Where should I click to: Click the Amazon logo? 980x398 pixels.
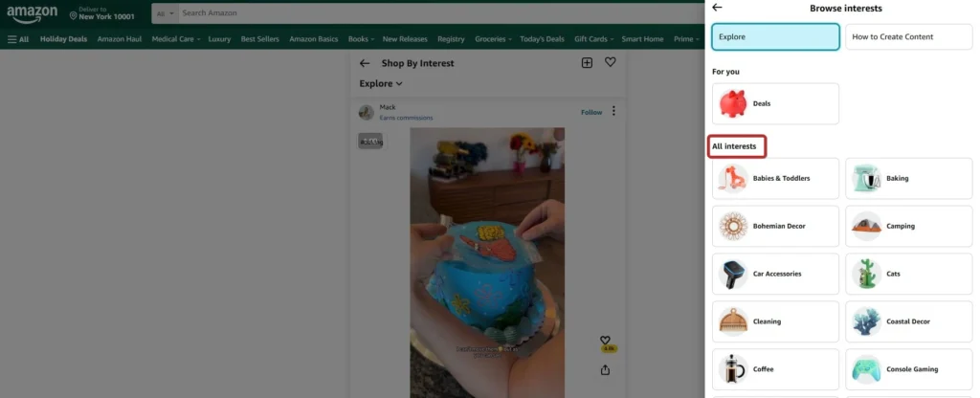tap(33, 14)
